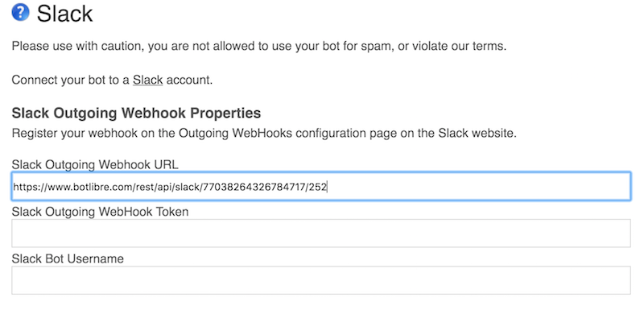Place cursor on https:// at URL start
Screen dimensions: 644x310
point(29,188)
